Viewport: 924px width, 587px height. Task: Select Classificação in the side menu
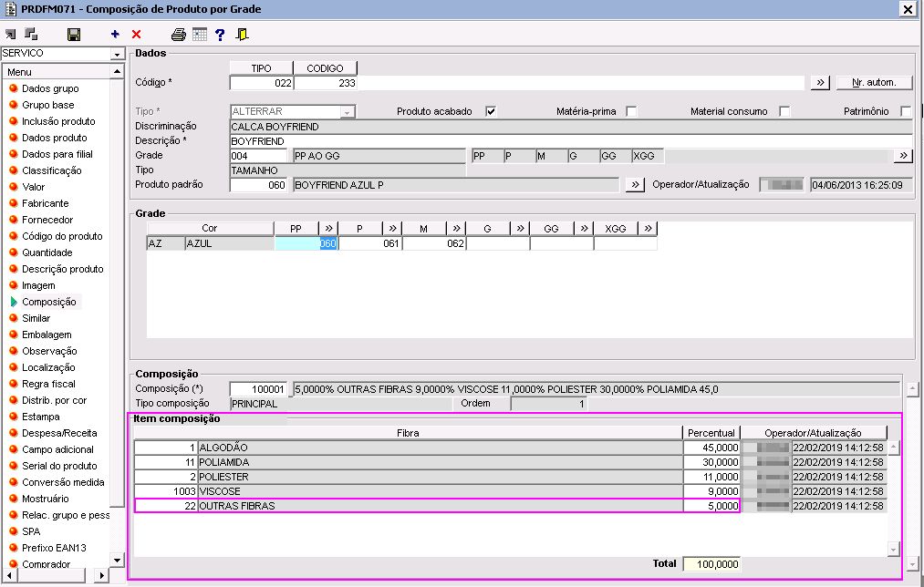point(52,170)
